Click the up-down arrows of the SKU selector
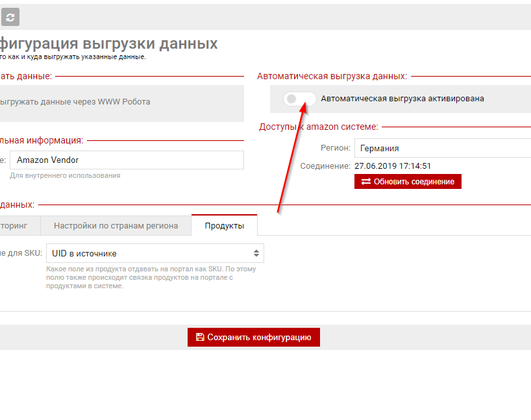Viewport: 531px width, 420px height. tap(256, 253)
